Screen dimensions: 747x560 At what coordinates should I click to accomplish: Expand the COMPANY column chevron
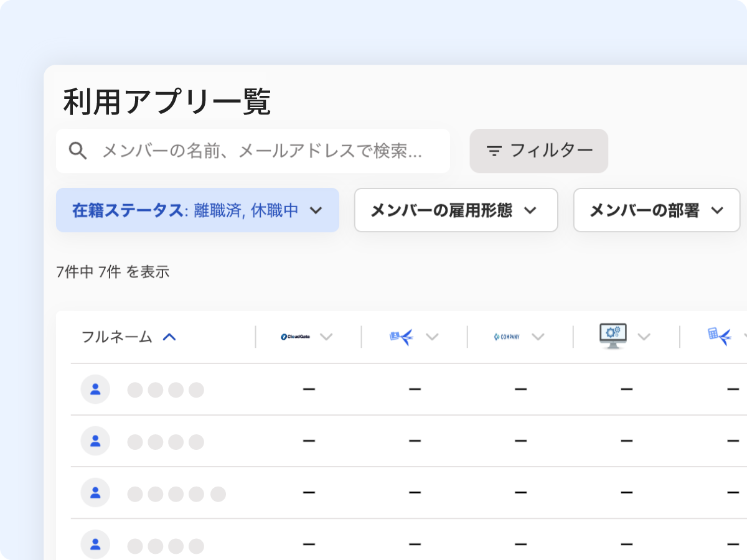(538, 337)
